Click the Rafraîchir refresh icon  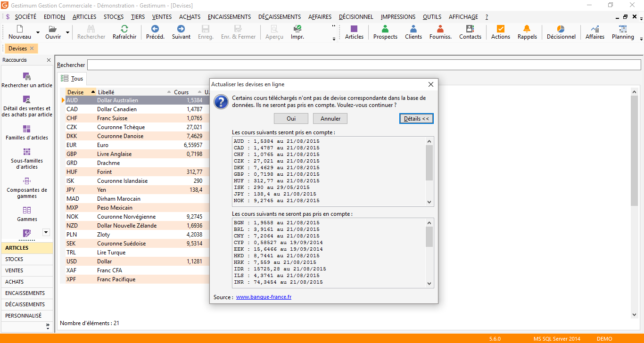coord(124,29)
